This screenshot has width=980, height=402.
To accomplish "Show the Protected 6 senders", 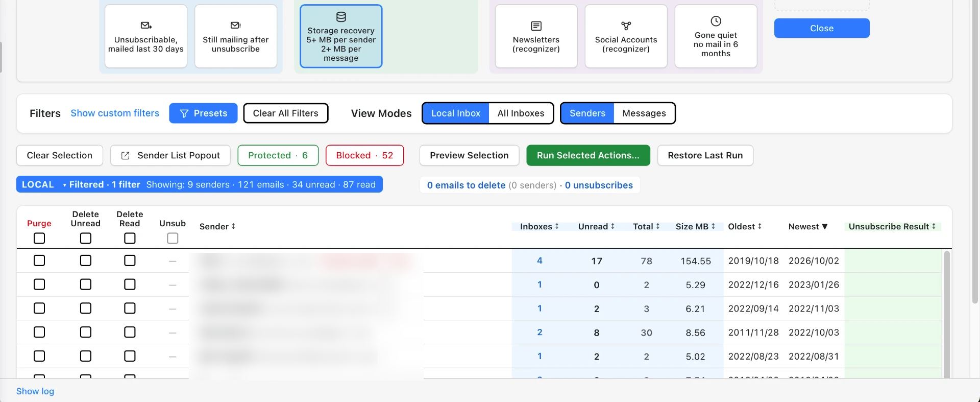I will coord(278,155).
